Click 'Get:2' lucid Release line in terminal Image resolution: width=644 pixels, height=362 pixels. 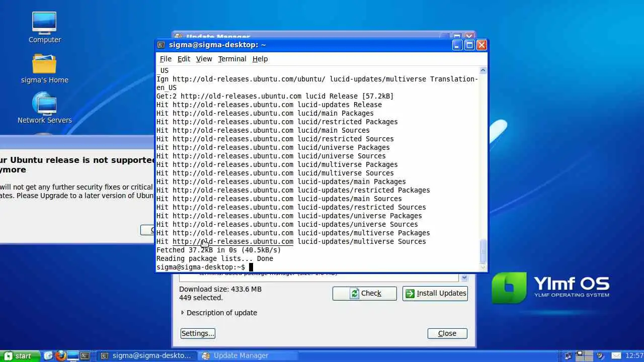(275, 96)
